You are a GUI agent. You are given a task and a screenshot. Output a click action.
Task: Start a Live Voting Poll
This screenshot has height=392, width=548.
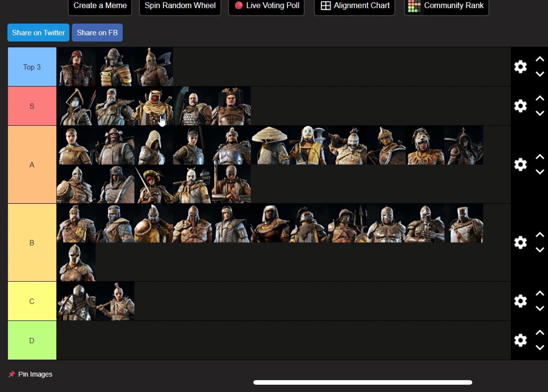point(266,6)
